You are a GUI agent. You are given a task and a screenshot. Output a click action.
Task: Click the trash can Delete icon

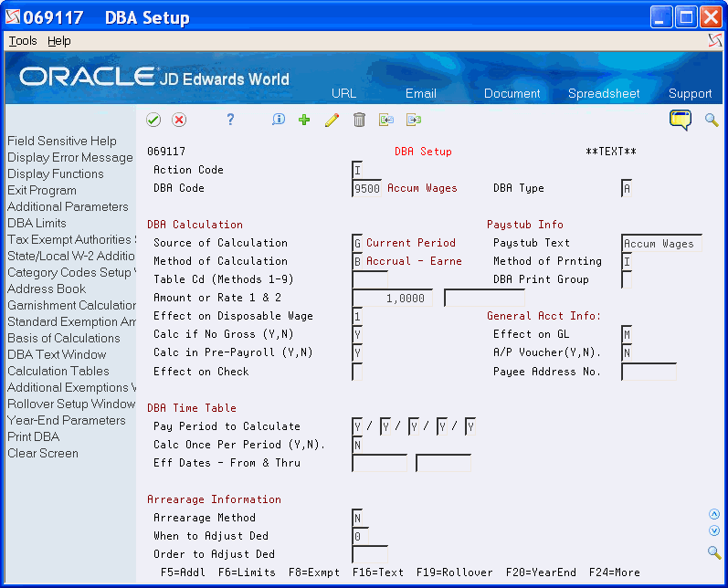click(359, 120)
